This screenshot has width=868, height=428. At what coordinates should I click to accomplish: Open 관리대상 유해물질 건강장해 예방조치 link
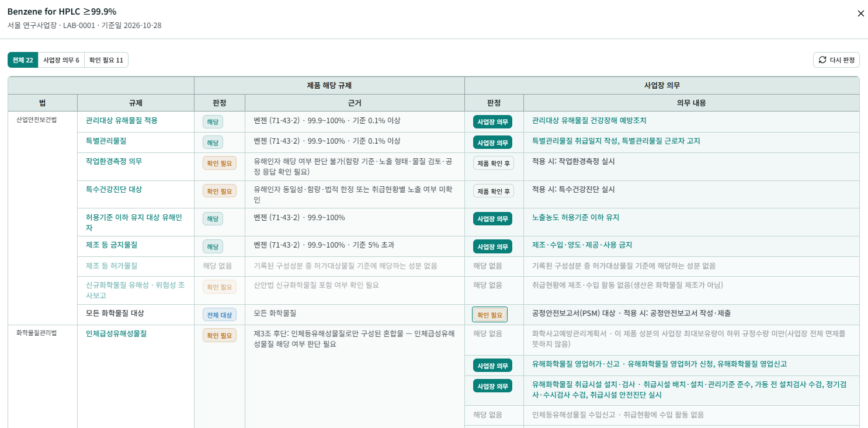(x=589, y=120)
